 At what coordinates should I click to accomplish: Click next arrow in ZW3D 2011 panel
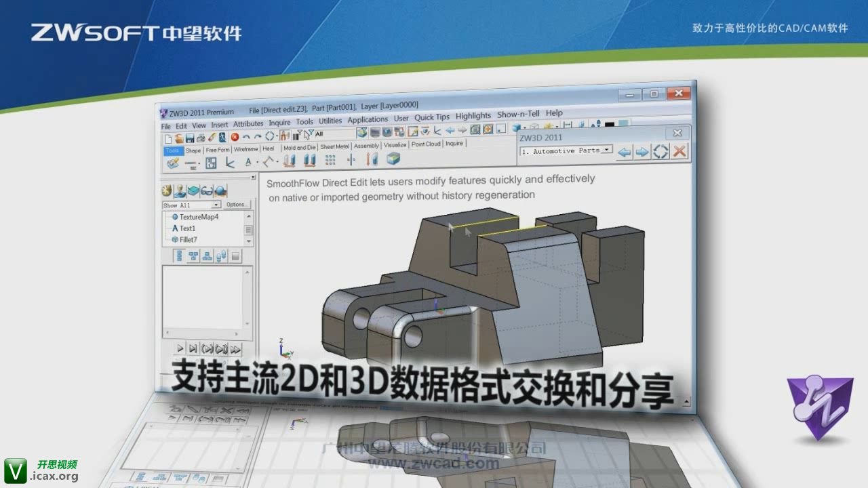(642, 151)
